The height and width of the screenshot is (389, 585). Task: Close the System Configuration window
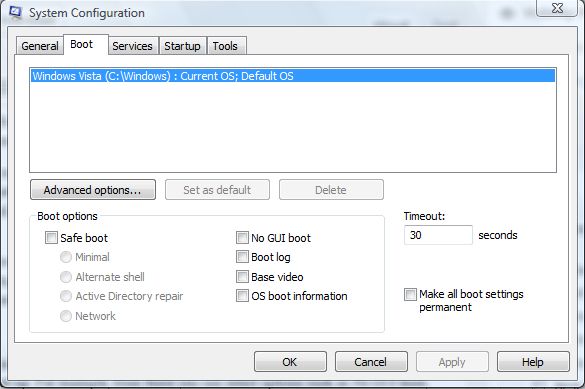click(557, 8)
